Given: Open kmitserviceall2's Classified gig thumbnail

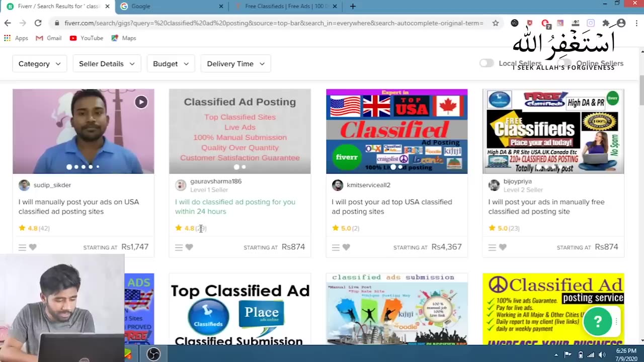Looking at the screenshot, I should [x=396, y=131].
